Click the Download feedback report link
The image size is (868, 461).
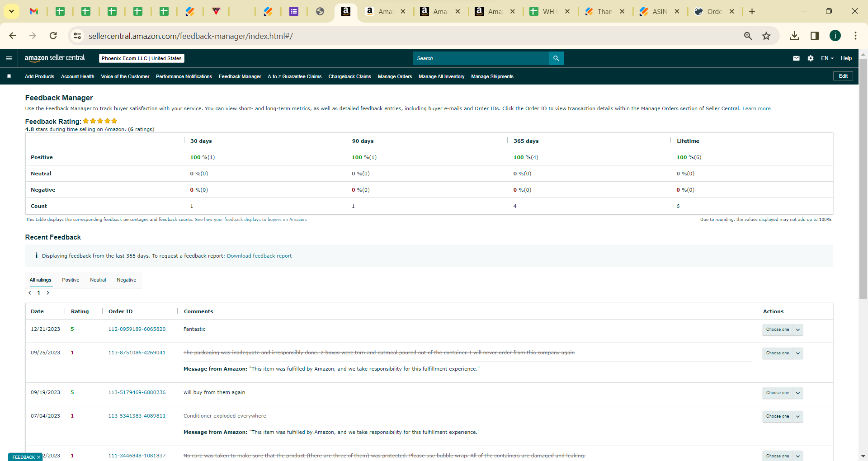click(x=259, y=256)
